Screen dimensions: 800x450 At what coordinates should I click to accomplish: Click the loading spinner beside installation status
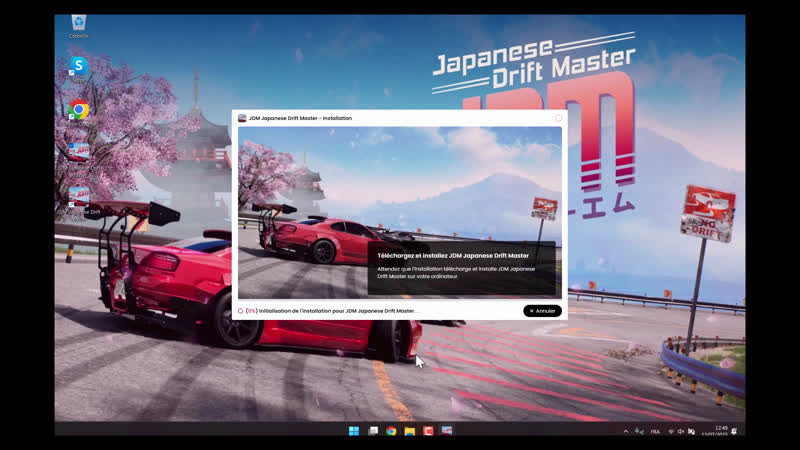click(240, 311)
